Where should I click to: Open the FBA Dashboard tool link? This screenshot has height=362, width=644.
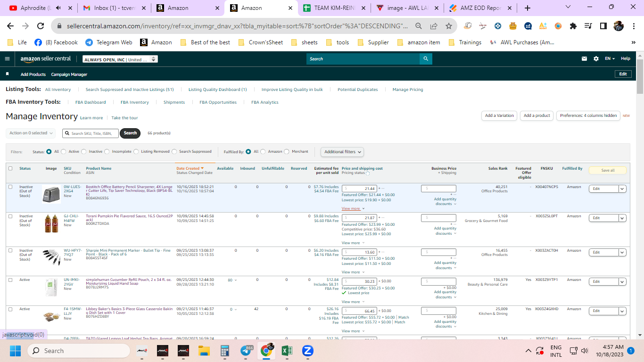click(91, 102)
